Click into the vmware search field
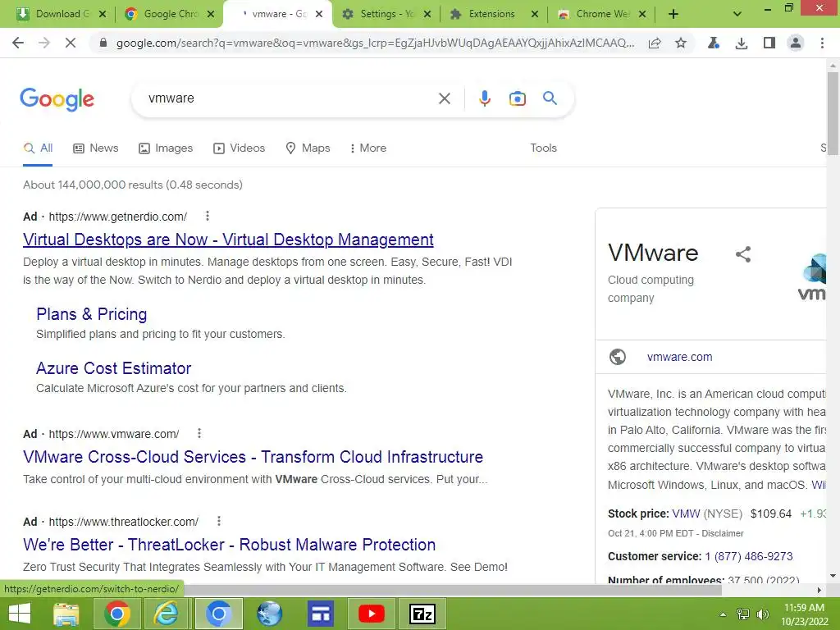The width and height of the screenshot is (840, 630). coord(290,98)
